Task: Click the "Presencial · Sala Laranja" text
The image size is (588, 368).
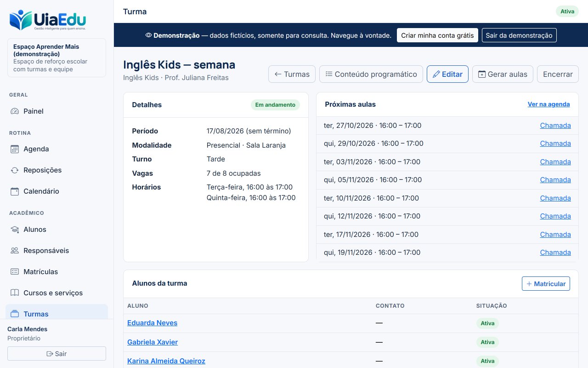Action: pos(246,145)
